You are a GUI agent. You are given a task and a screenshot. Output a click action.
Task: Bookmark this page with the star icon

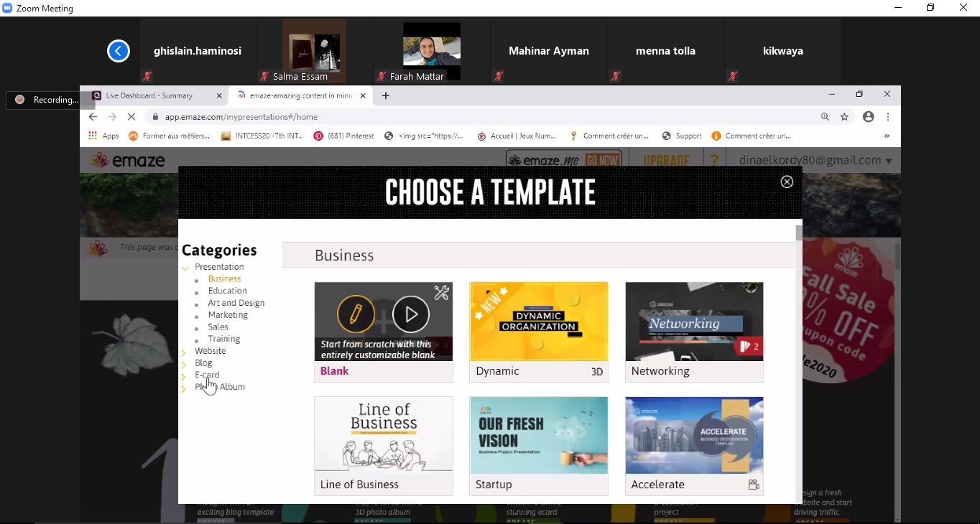[x=845, y=116]
